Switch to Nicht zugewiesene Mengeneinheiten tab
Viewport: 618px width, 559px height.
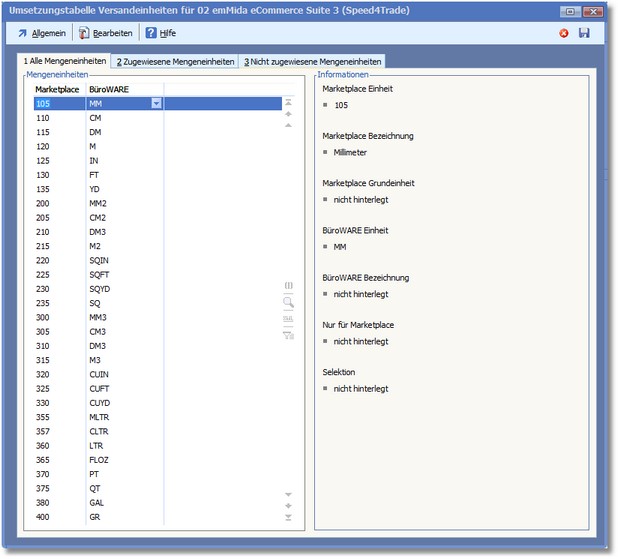point(312,62)
